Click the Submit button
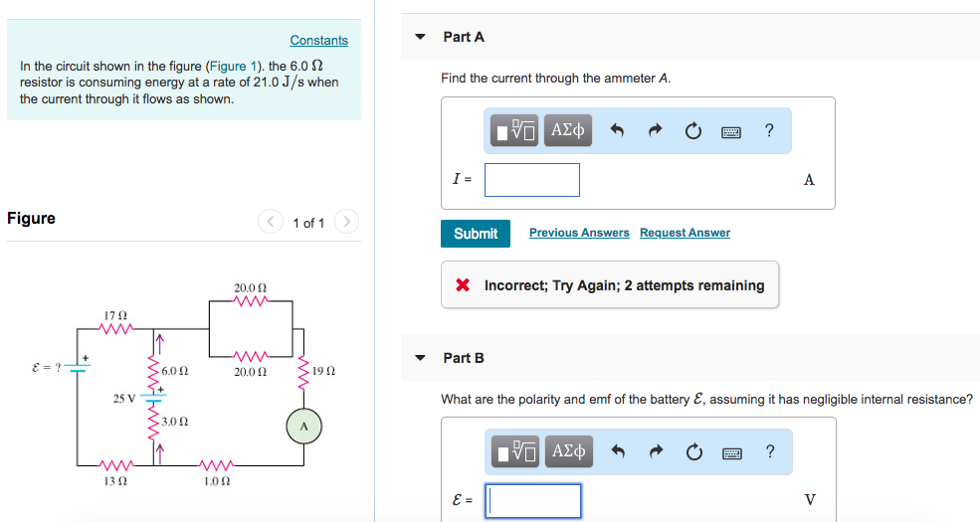 click(x=476, y=234)
